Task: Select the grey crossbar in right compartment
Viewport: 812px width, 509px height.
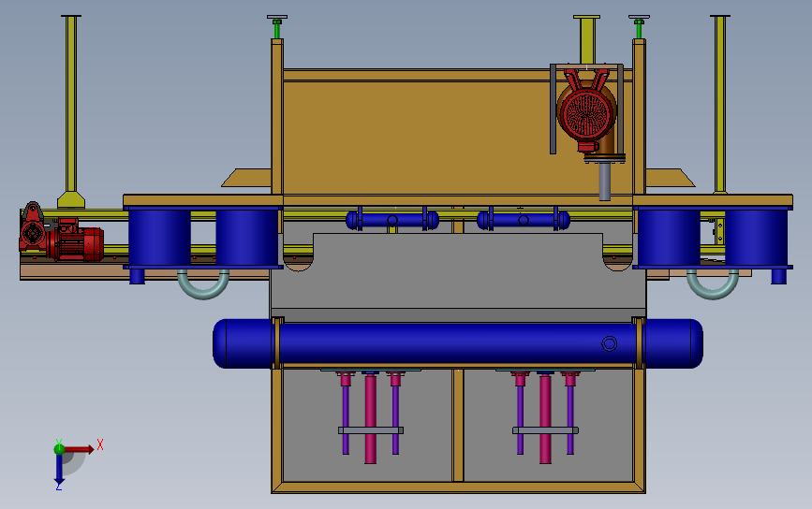Action: (x=545, y=430)
